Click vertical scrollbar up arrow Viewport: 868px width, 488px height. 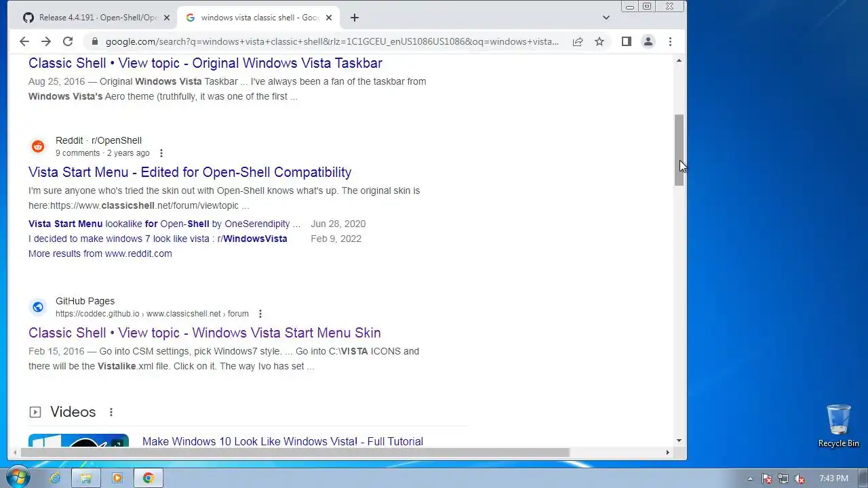679,61
